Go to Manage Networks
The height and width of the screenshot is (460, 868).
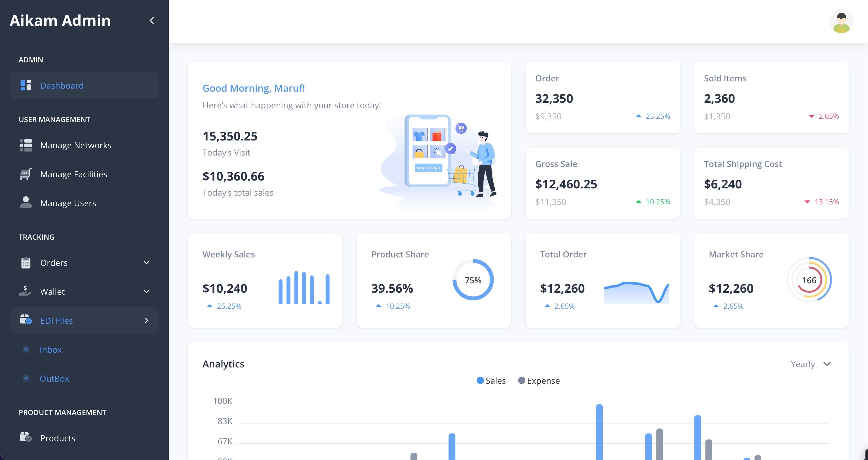84,145
